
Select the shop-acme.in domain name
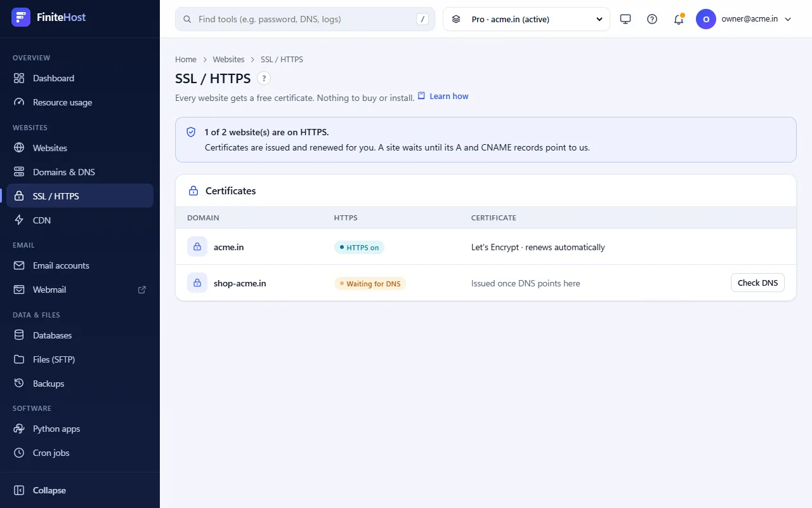tap(240, 283)
